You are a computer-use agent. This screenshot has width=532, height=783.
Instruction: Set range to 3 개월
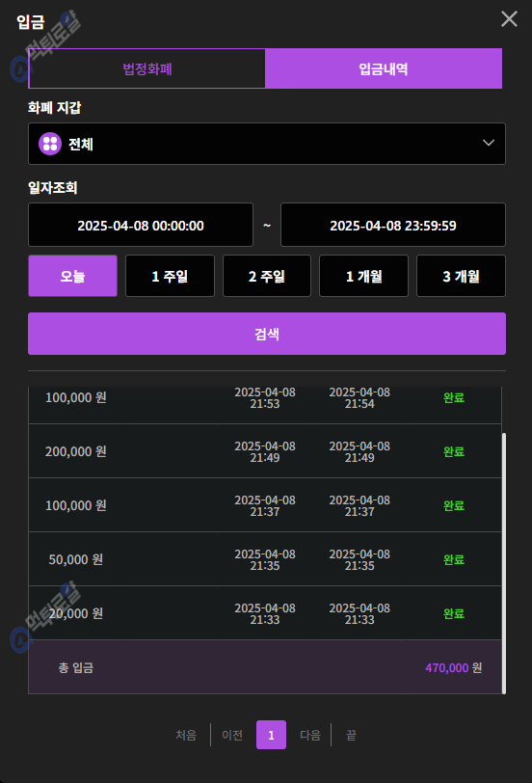tap(461, 276)
